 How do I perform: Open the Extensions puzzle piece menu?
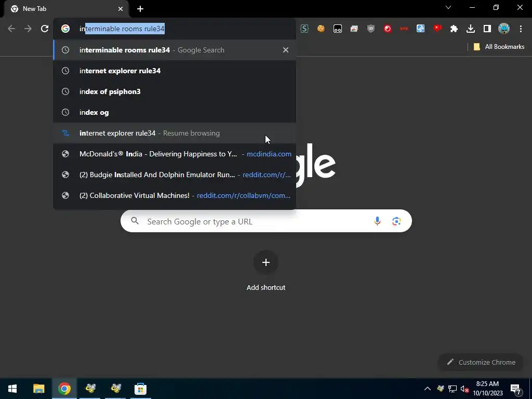[454, 29]
